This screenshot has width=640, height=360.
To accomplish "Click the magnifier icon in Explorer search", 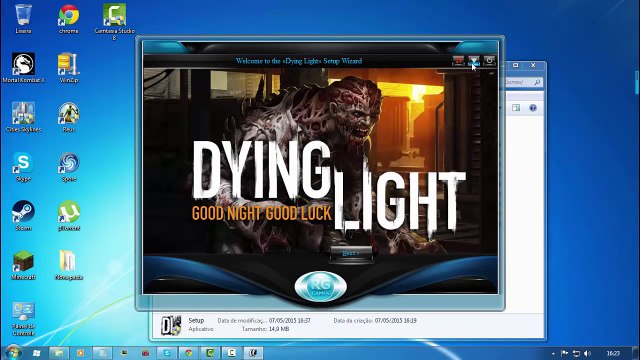I will tap(537, 82).
